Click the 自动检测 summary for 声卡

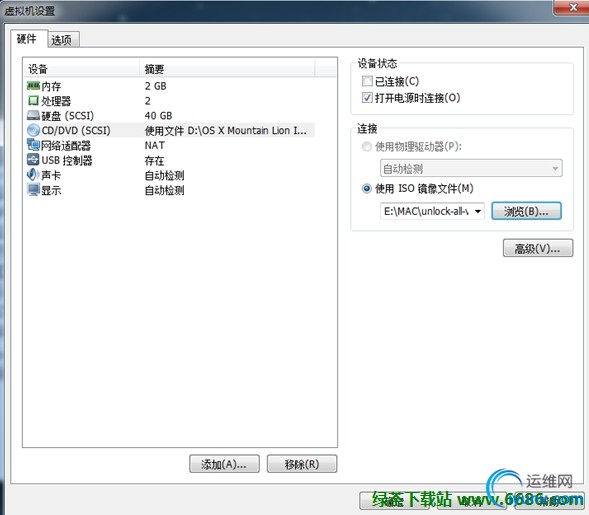165,175
